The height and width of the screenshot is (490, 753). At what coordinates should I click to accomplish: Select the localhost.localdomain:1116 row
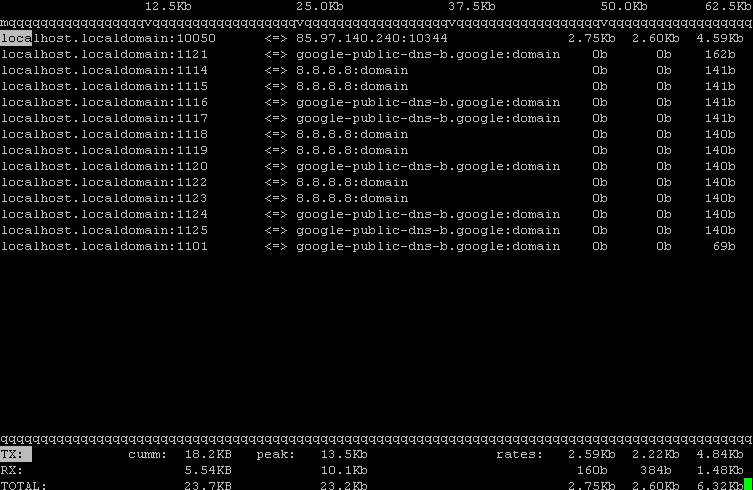pos(368,102)
